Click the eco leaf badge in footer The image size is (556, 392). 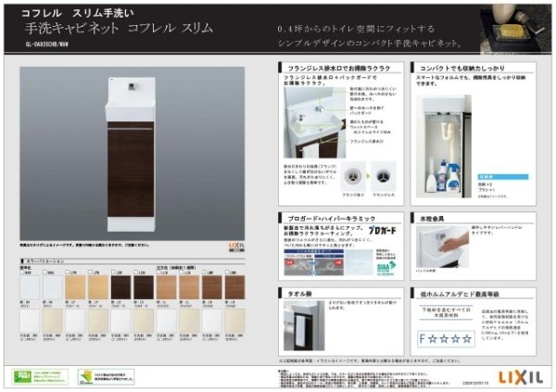tap(106, 377)
